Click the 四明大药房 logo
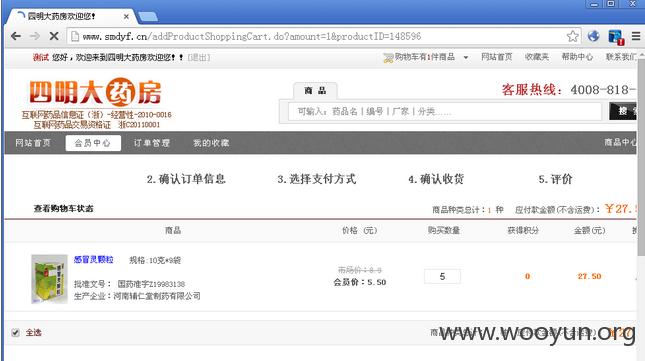This screenshot has width=645, height=361. click(96, 92)
